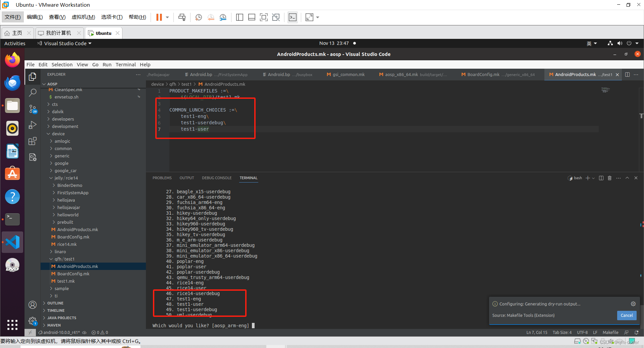Click VMware pause virtual machine button
This screenshot has width=644, height=348.
pos(159,17)
